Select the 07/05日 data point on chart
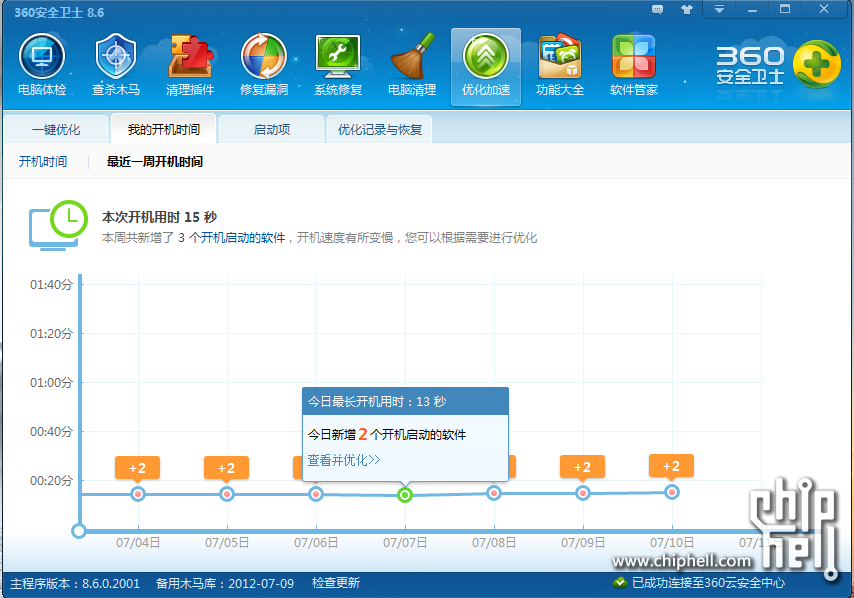 (227, 494)
